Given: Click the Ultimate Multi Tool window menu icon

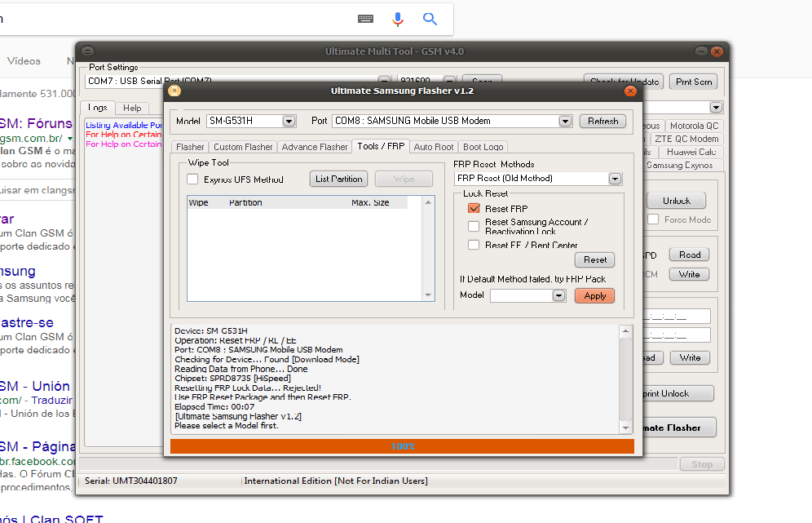Looking at the screenshot, I should click(87, 51).
